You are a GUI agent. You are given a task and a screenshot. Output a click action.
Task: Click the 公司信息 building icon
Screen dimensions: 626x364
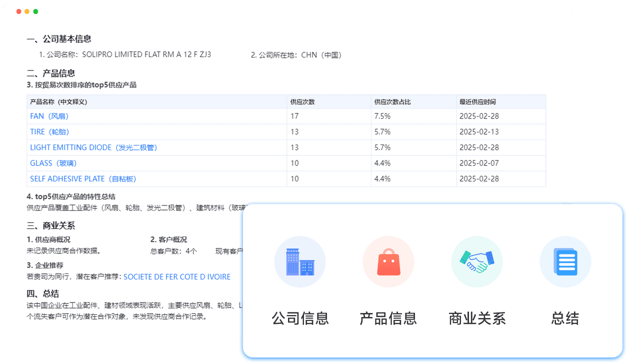(299, 261)
